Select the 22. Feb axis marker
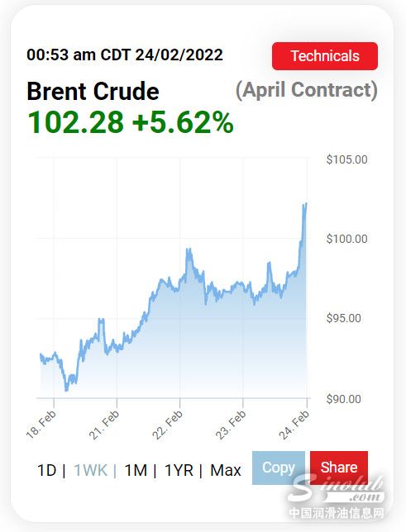 click(168, 424)
